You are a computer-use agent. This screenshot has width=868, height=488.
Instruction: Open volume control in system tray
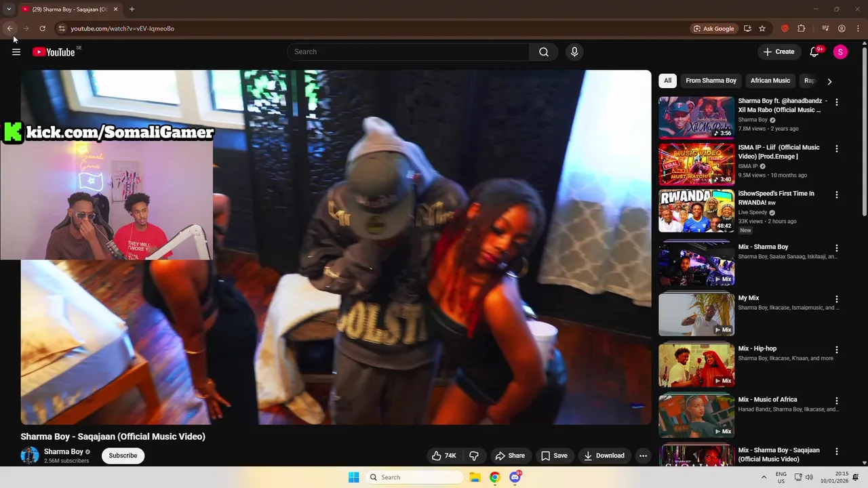(x=809, y=477)
